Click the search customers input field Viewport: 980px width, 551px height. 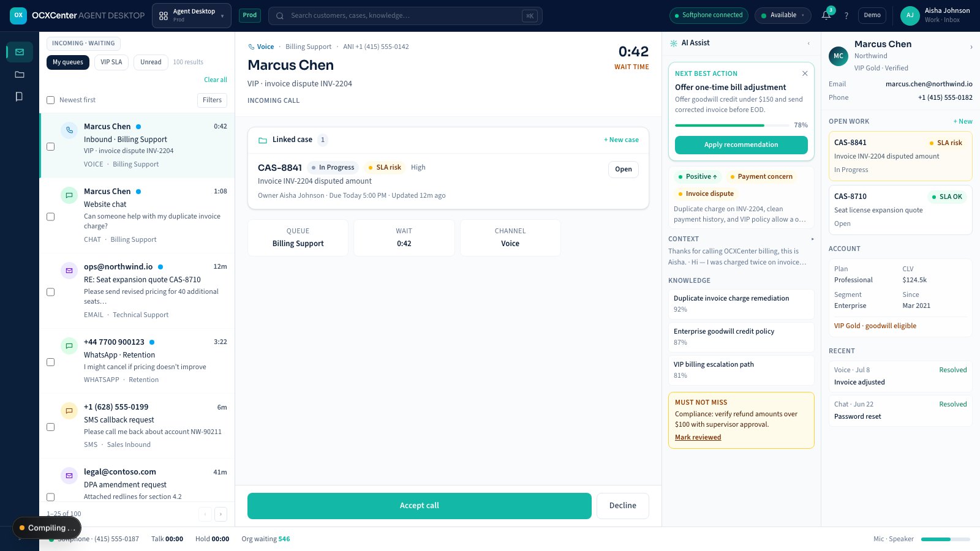point(405,16)
